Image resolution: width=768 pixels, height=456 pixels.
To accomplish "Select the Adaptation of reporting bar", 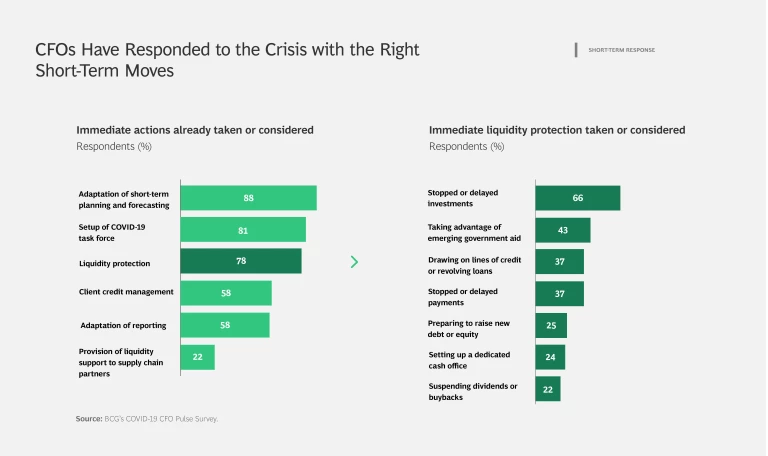I will [x=225, y=325].
